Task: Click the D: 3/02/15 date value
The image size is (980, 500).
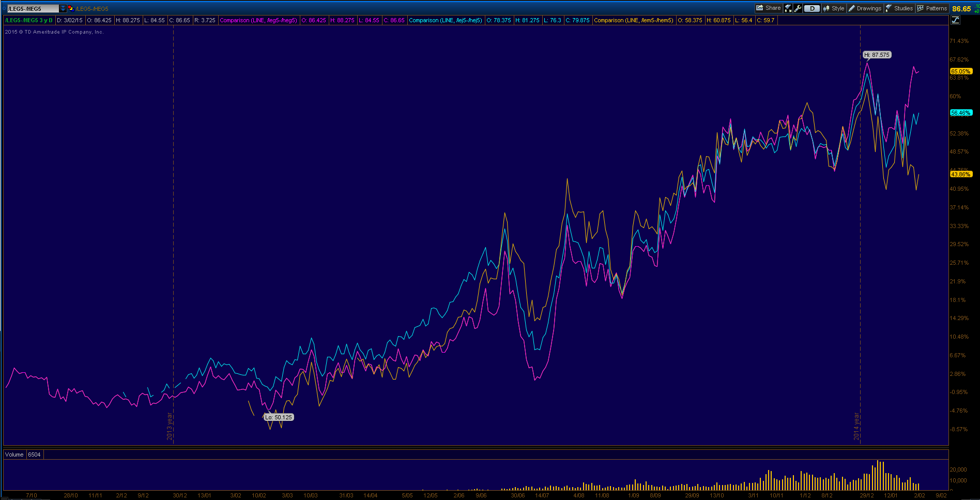Action: click(70, 20)
